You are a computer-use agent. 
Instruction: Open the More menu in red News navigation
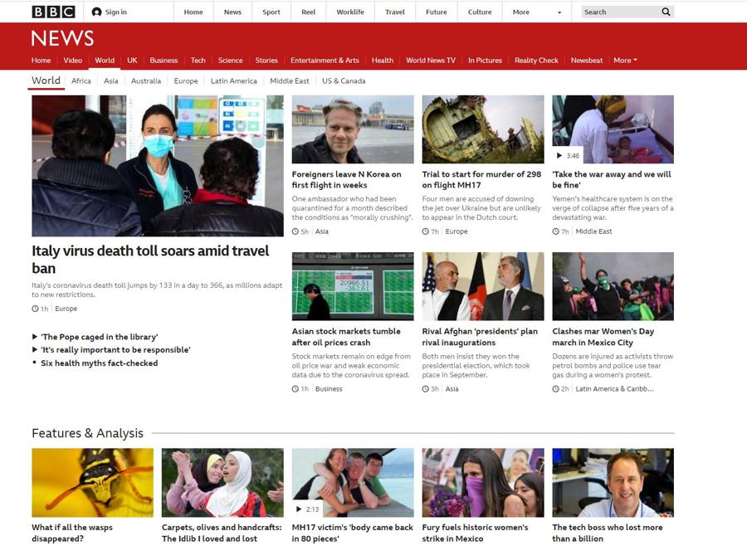click(625, 61)
